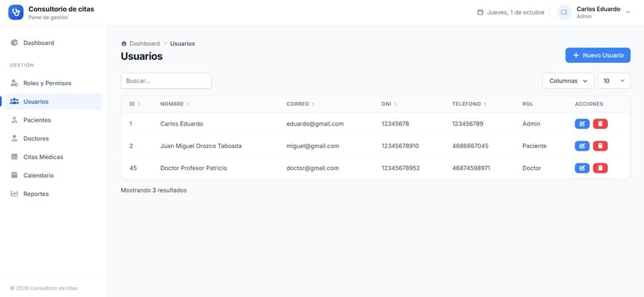Click the plus icon in Nuevo Usuario
This screenshot has height=297, width=644.
(576, 55)
